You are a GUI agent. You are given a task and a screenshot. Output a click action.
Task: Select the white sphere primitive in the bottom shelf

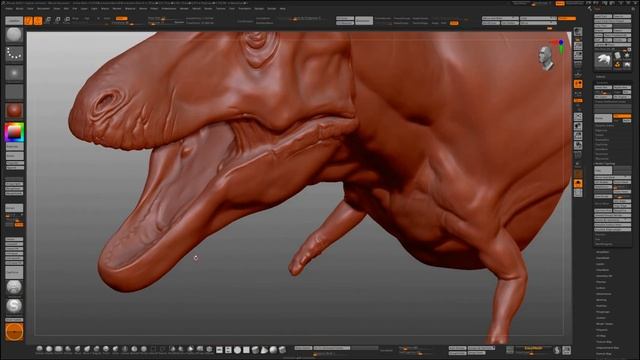(237, 350)
